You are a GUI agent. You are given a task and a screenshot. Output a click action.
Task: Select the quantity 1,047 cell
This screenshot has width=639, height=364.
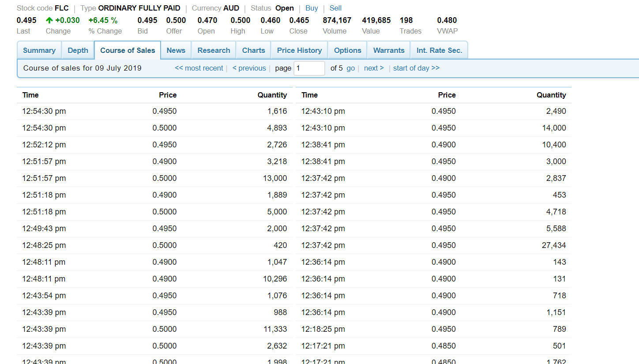click(277, 262)
